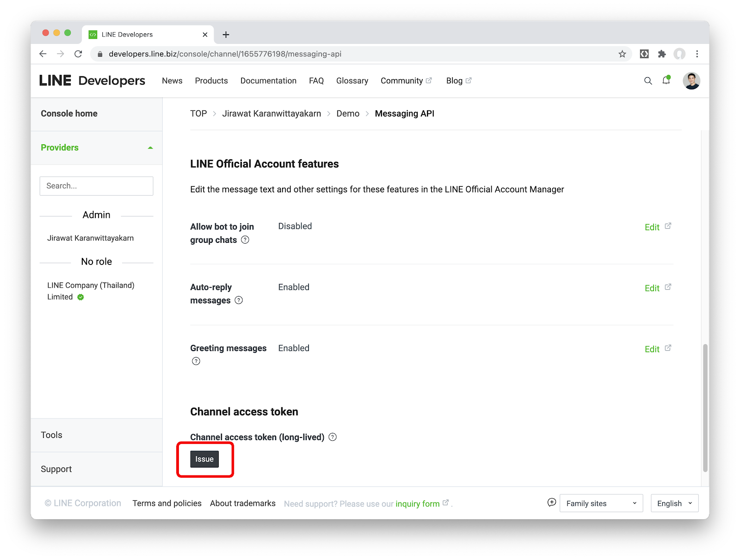Click Jirawat Karanwittayakarn breadcrumb link
Viewport: 740px width, 560px height.
coord(271,114)
